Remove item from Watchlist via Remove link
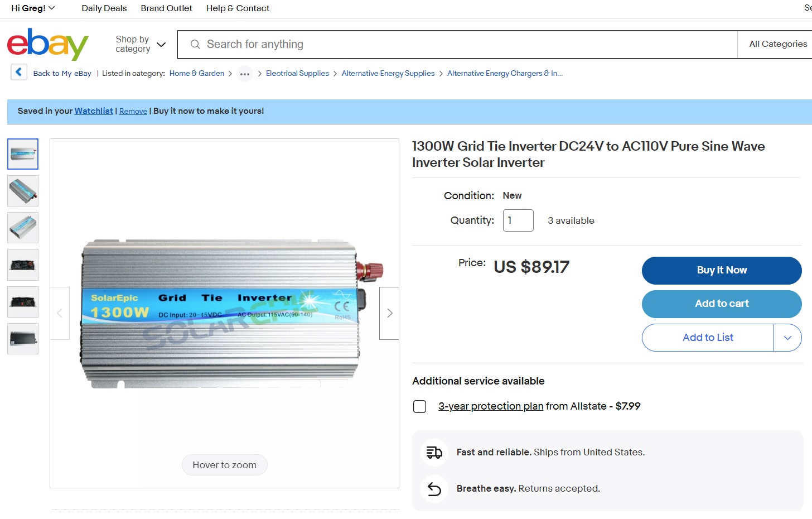 coord(133,111)
